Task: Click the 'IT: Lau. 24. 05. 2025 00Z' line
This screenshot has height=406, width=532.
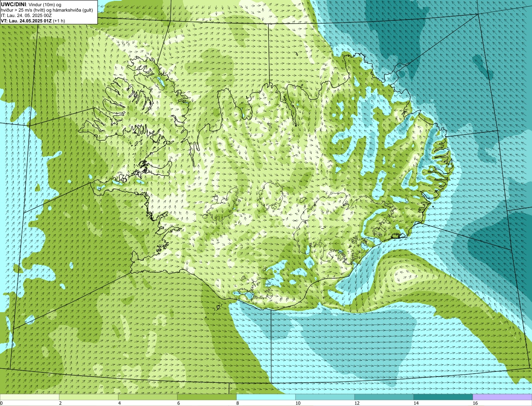Action: click(26, 15)
